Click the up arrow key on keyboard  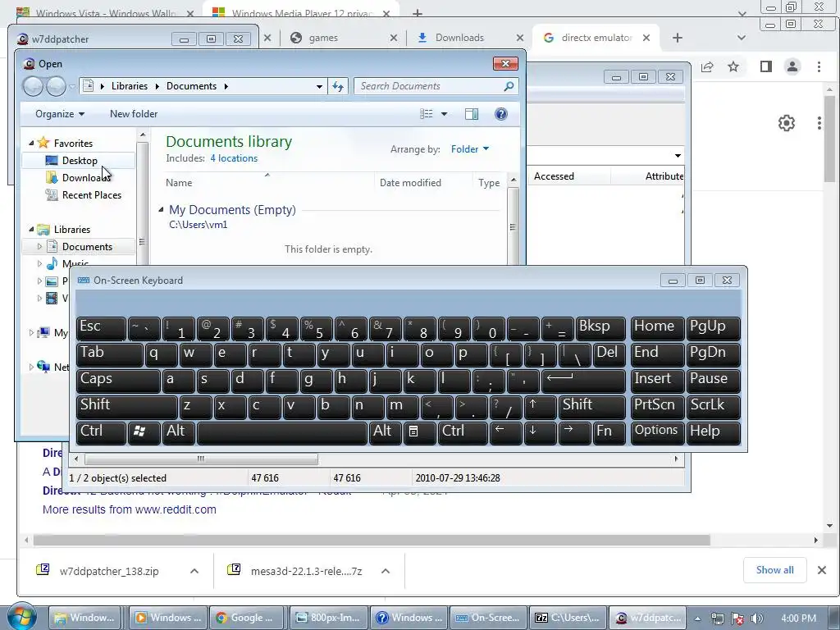click(x=540, y=407)
